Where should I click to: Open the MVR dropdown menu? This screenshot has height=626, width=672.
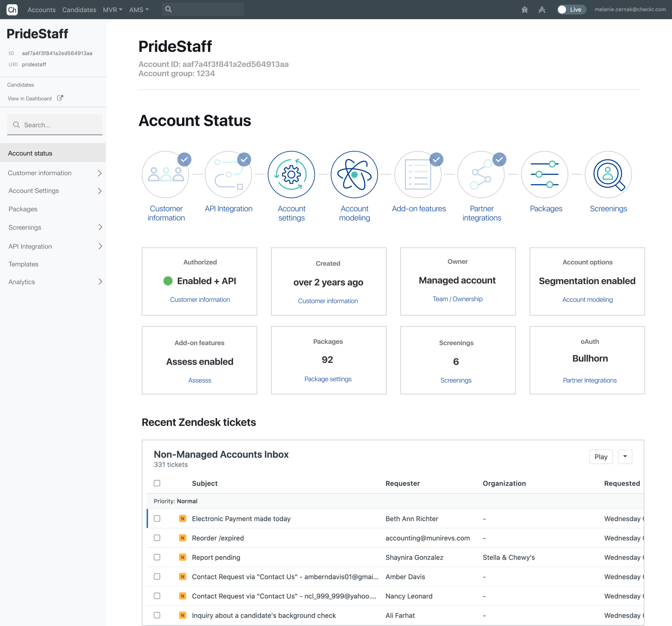[113, 10]
